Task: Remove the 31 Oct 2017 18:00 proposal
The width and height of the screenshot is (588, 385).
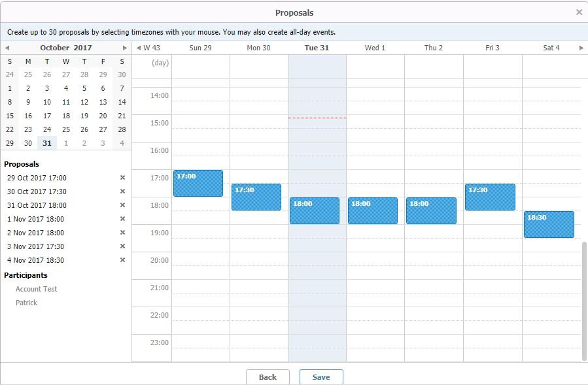Action: point(122,205)
